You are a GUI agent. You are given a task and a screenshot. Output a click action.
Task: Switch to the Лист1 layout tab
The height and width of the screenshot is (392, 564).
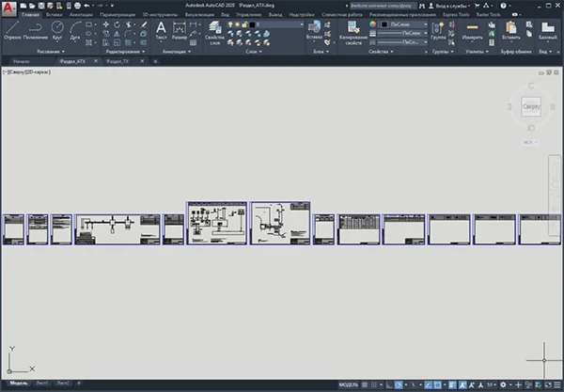42,383
